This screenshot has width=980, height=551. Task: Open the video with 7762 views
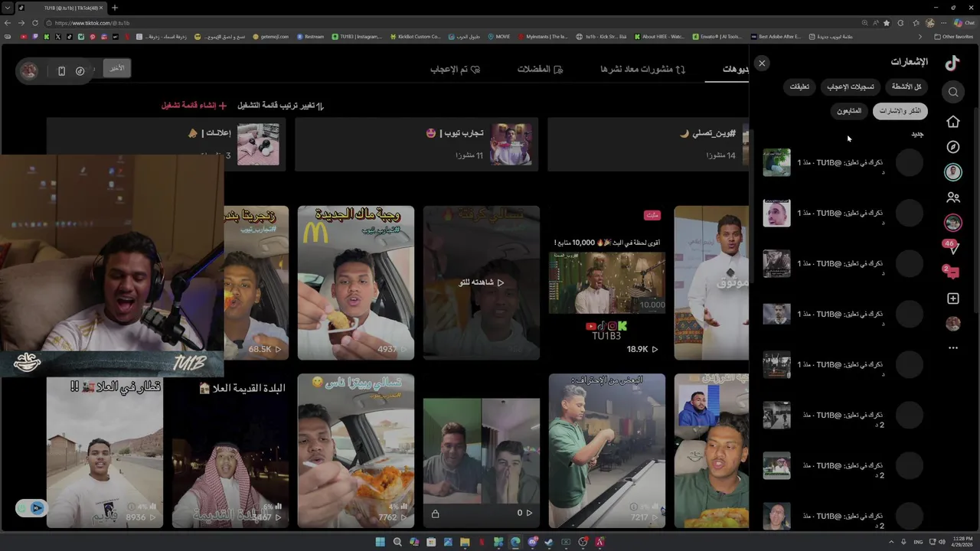(356, 452)
